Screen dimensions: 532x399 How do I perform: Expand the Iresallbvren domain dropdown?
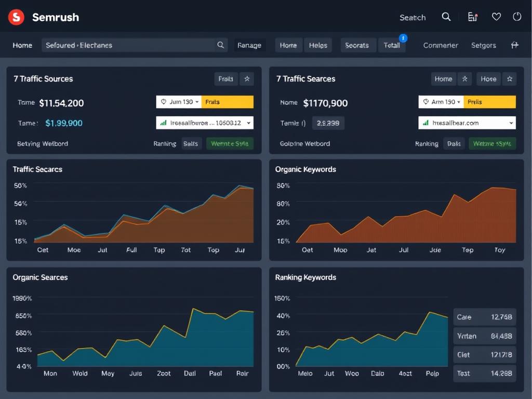(x=205, y=123)
